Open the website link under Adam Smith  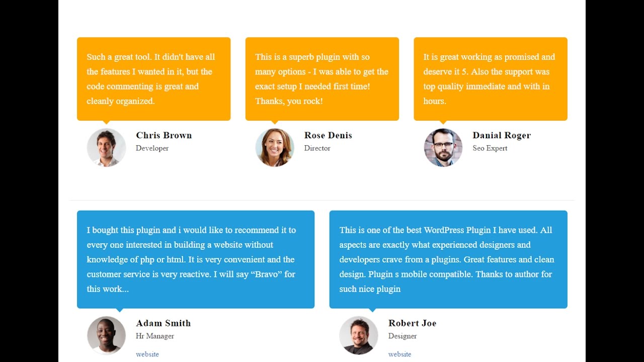[147, 354]
